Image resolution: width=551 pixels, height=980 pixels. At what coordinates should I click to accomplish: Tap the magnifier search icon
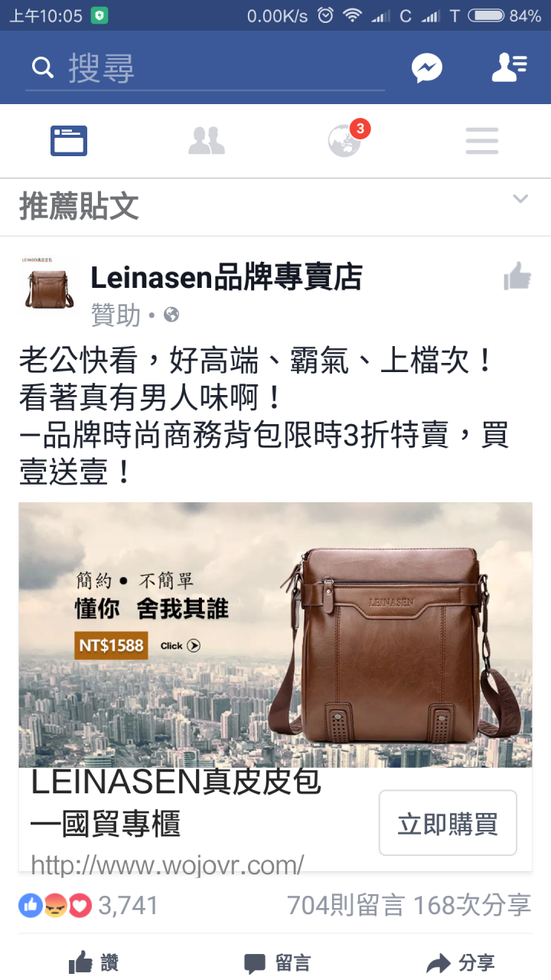pos(43,68)
